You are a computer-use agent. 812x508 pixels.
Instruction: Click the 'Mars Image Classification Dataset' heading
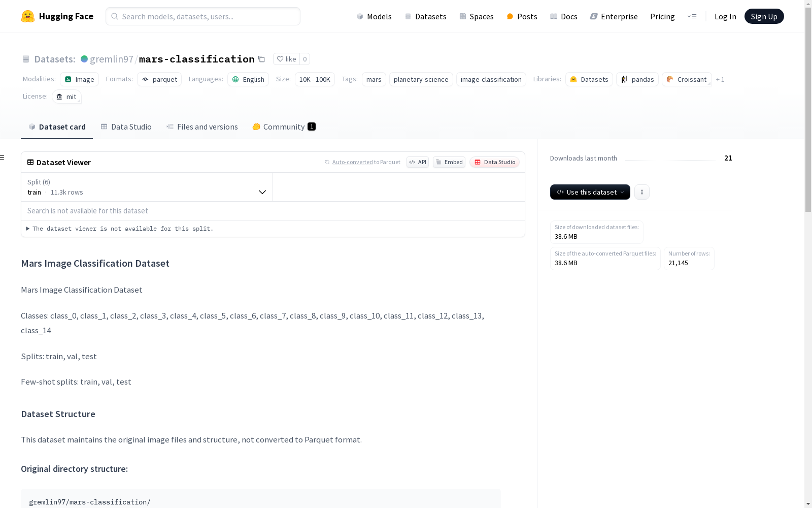95,263
